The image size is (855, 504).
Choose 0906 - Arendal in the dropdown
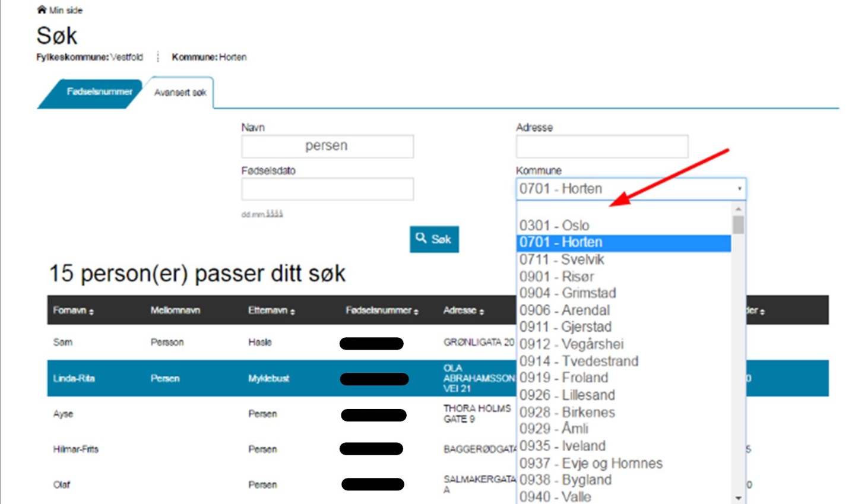click(x=564, y=310)
